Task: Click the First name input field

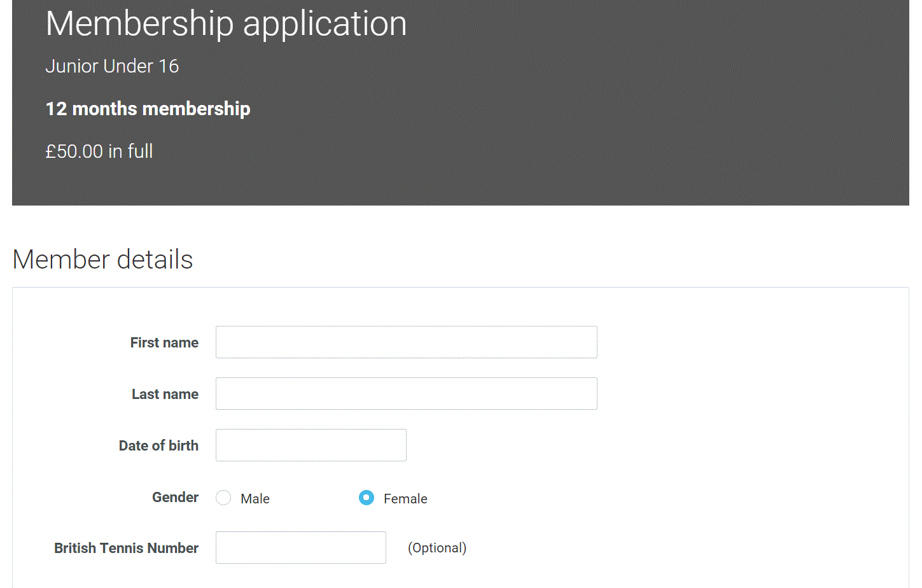Action: coord(406,342)
